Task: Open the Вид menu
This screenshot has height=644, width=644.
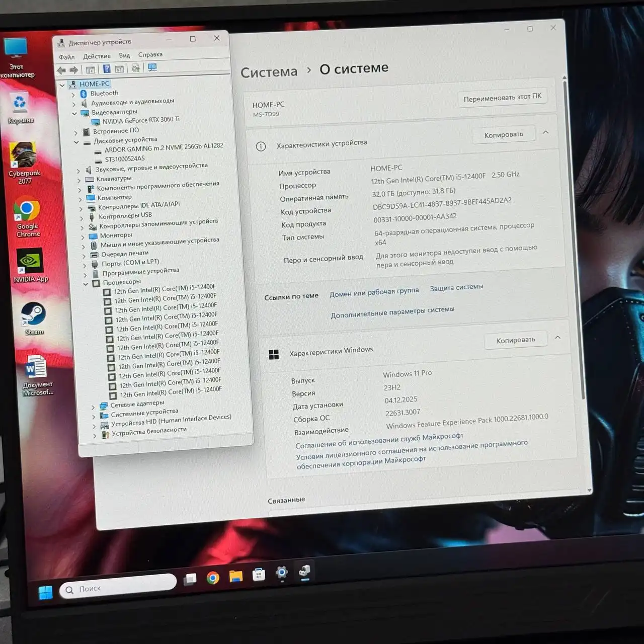Action: pos(124,55)
